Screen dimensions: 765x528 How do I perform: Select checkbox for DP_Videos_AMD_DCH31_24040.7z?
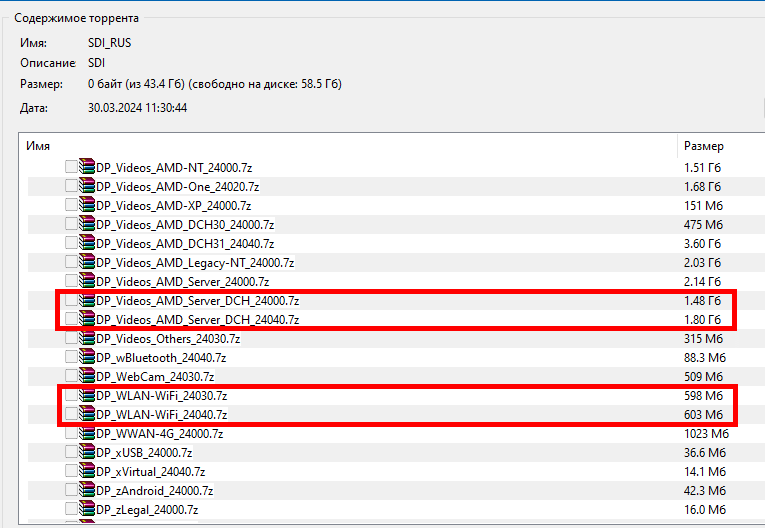point(71,243)
